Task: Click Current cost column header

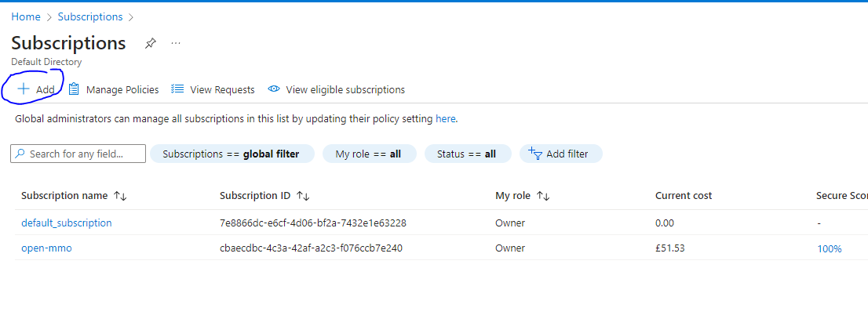Action: pos(684,196)
